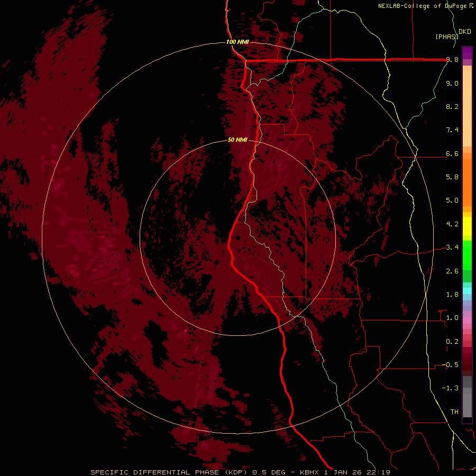
Task: Click the 9.0 scale value
Action: tap(452, 83)
